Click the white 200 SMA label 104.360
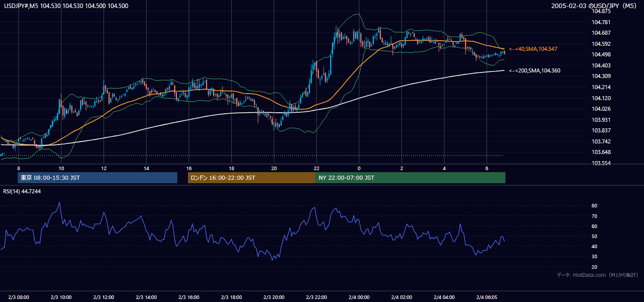Viewport: 644px width, 302px height. (534, 70)
